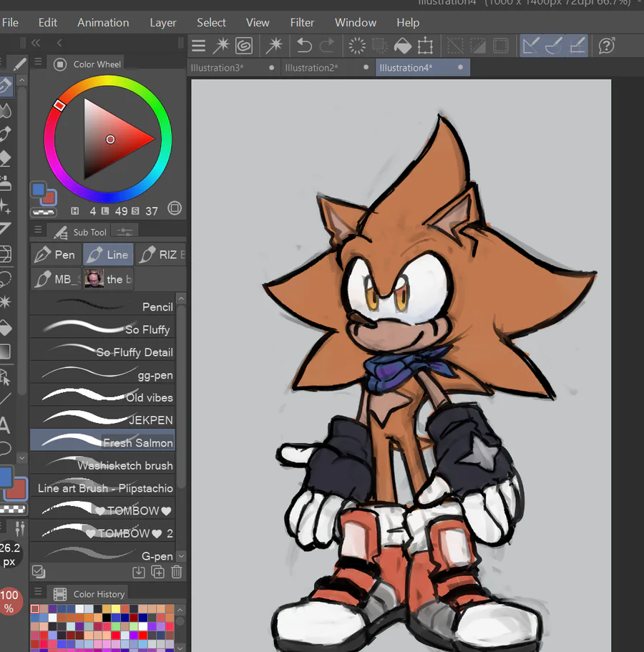
Task: Open the Layer menu
Action: [x=163, y=22]
